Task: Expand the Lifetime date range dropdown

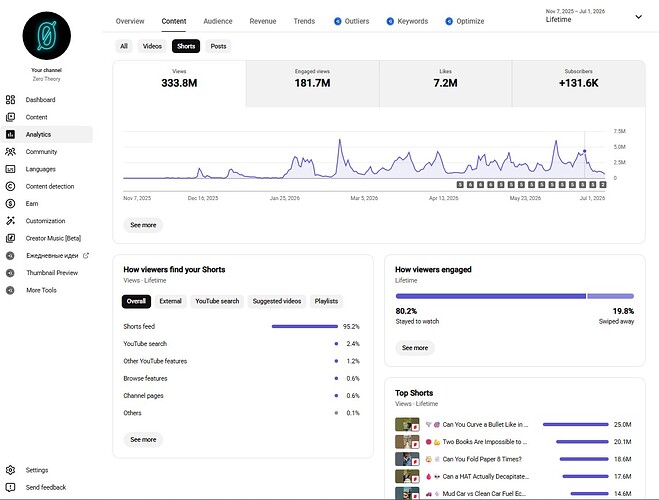Action: pos(638,17)
